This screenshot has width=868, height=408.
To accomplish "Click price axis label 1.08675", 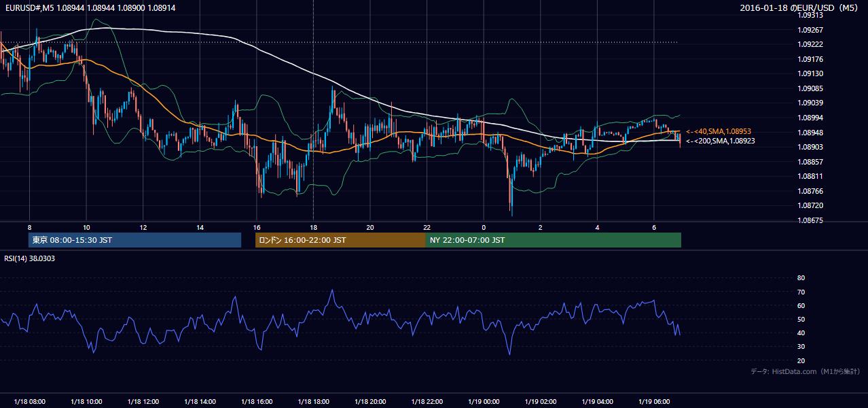I will point(810,220).
